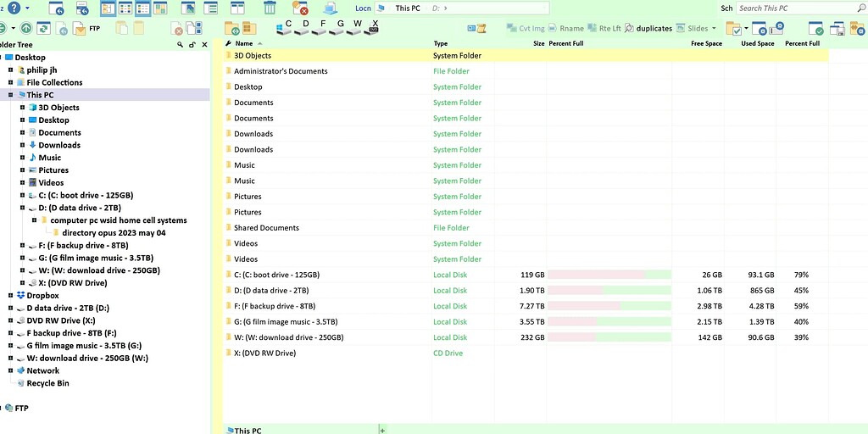Click the wrench icon in Name column header
Image resolution: width=868 pixels, height=434 pixels.
(x=228, y=43)
